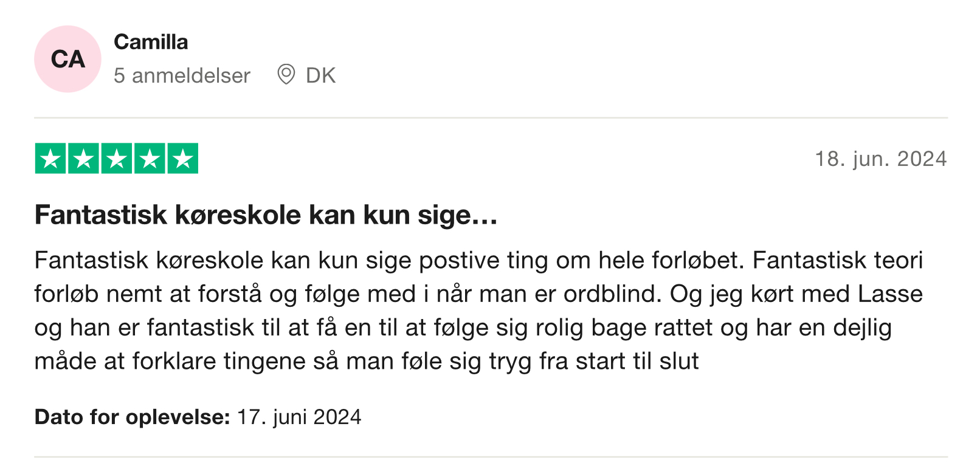
Task: Click the DK country label
Action: click(x=320, y=75)
